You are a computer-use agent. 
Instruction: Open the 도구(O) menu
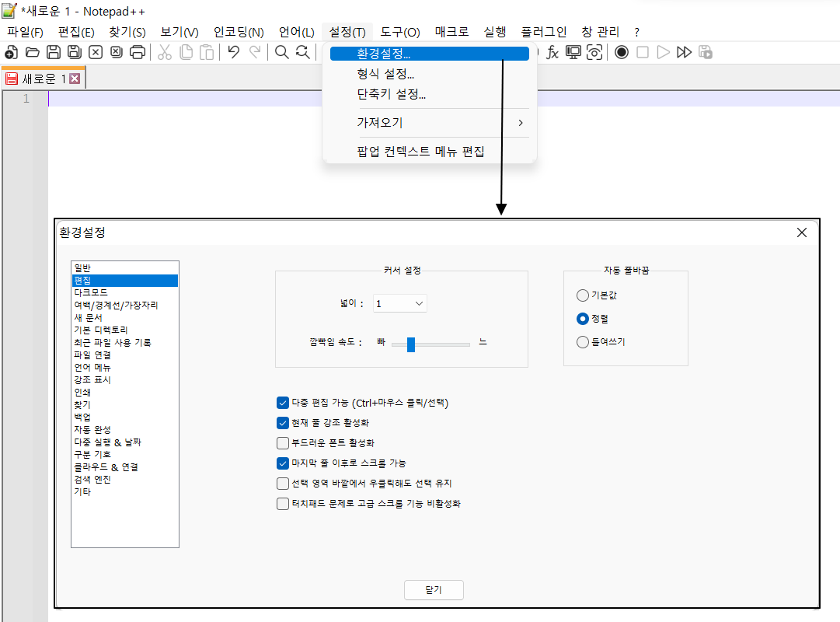click(400, 32)
